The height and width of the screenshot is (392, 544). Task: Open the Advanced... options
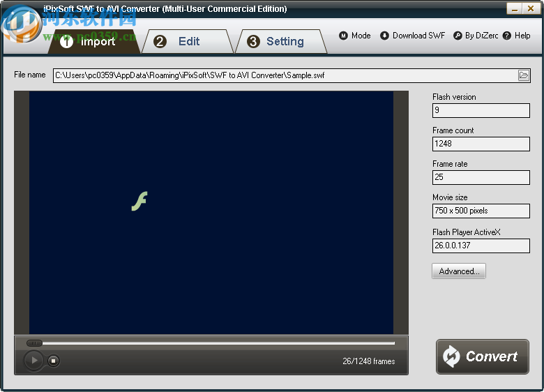(459, 271)
